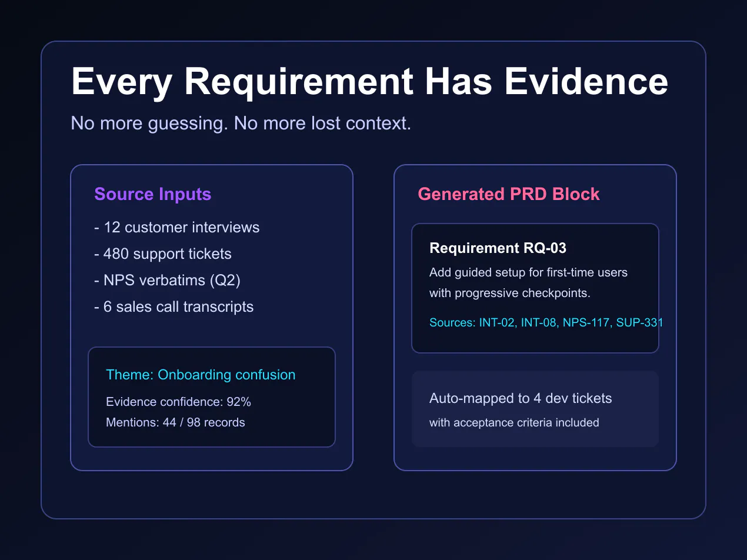
Task: Select the "Generated PRD Block" heading
Action: (x=509, y=195)
